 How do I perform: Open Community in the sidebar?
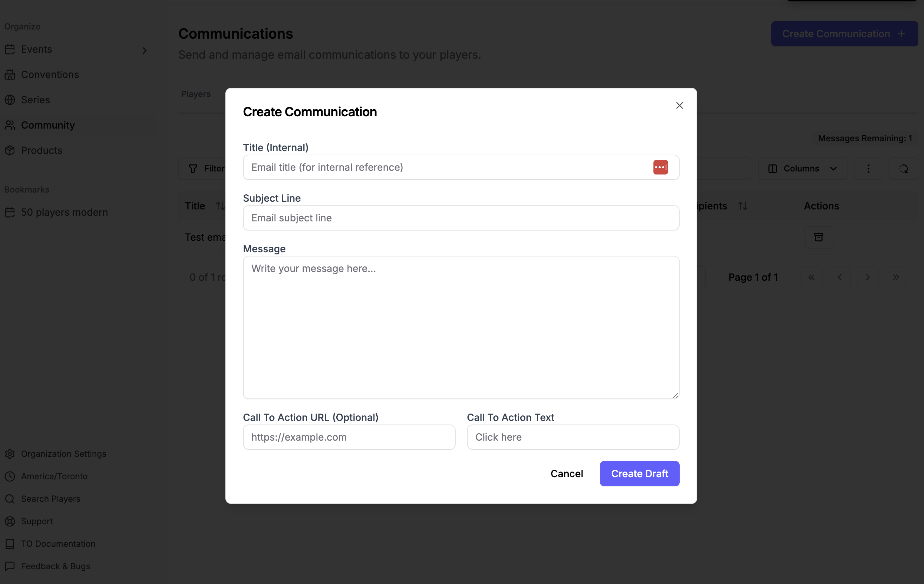[x=48, y=125]
